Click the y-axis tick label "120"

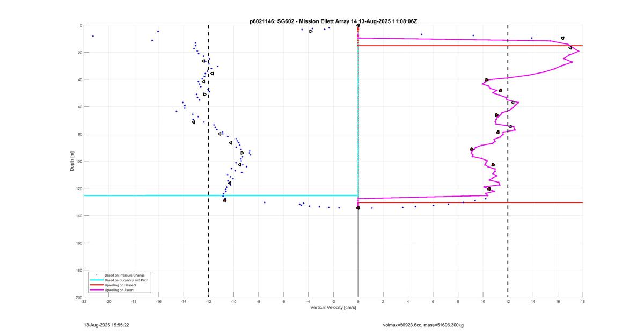[78, 188]
